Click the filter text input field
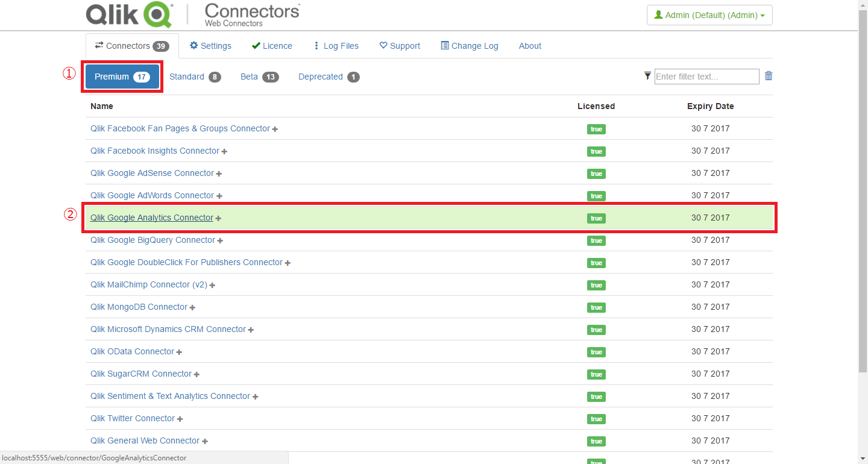The height and width of the screenshot is (464, 868). [706, 77]
